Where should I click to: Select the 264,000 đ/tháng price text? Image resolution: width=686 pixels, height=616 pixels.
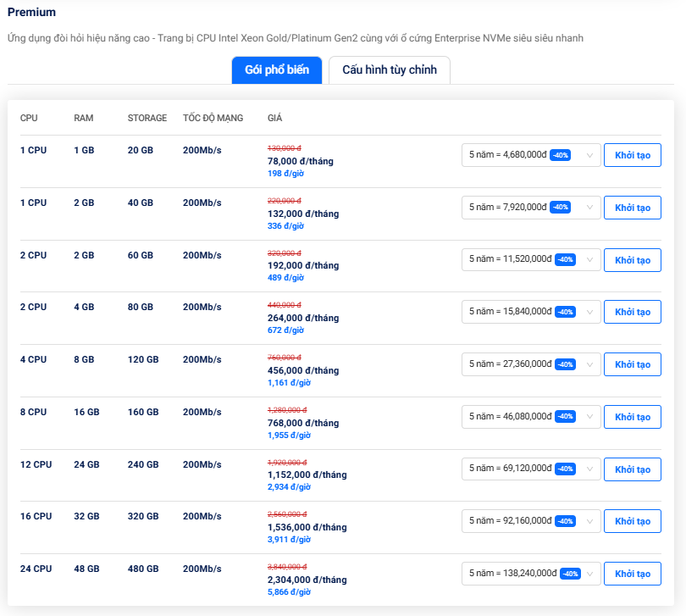point(303,318)
